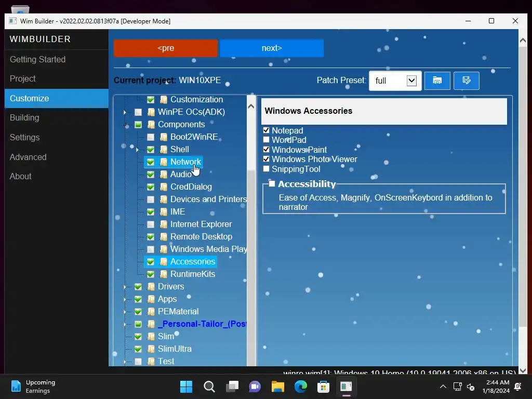Viewport: 532px width, 399px height.
Task: Select the Network tree item
Action: (185, 162)
